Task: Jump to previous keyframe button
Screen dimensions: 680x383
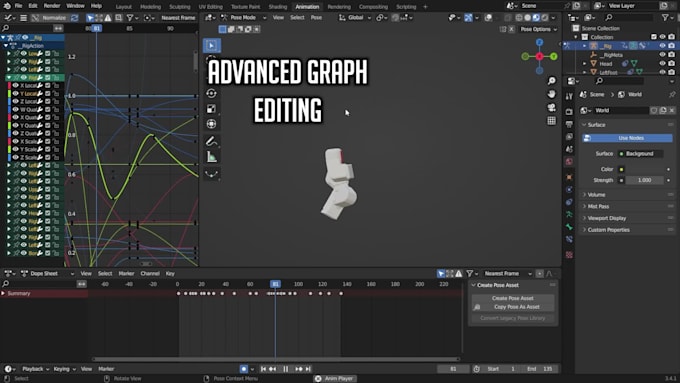Action: point(272,369)
